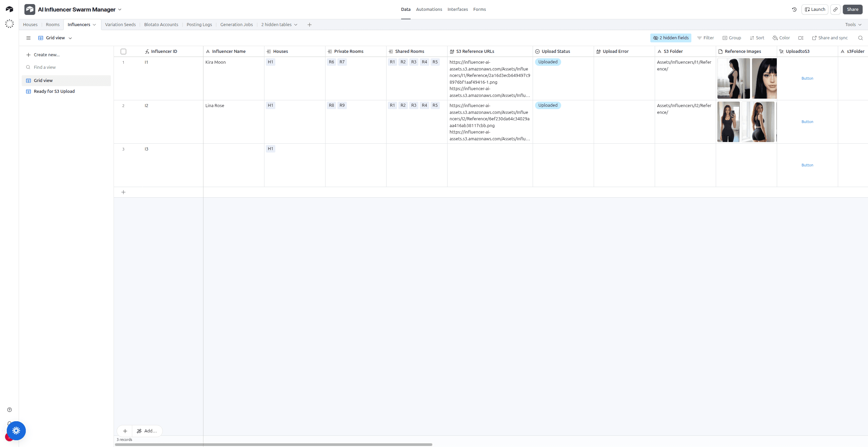The width and height of the screenshot is (868, 447).
Task: Click the R6 private room chip
Action: tap(331, 62)
